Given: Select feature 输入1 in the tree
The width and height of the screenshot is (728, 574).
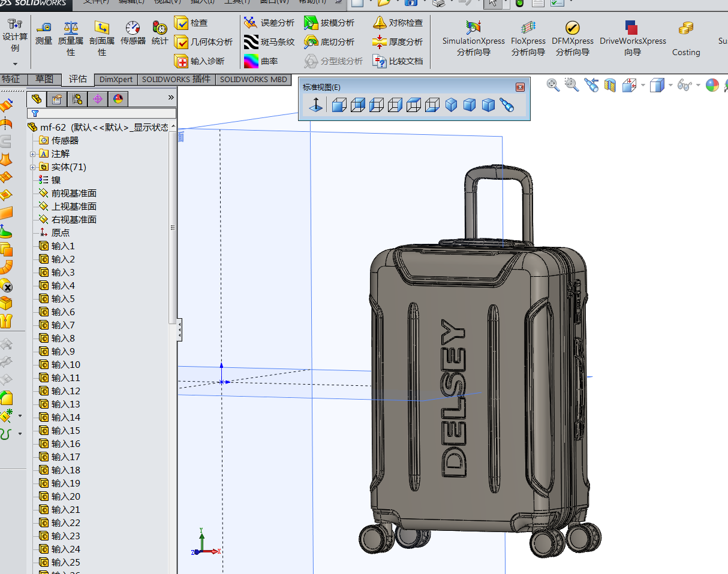Looking at the screenshot, I should (57, 246).
